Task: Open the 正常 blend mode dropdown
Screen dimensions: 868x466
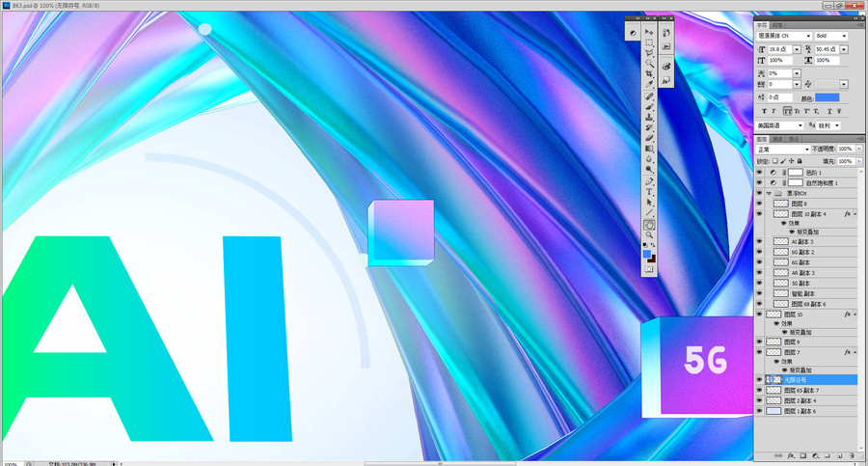Action: pos(783,150)
